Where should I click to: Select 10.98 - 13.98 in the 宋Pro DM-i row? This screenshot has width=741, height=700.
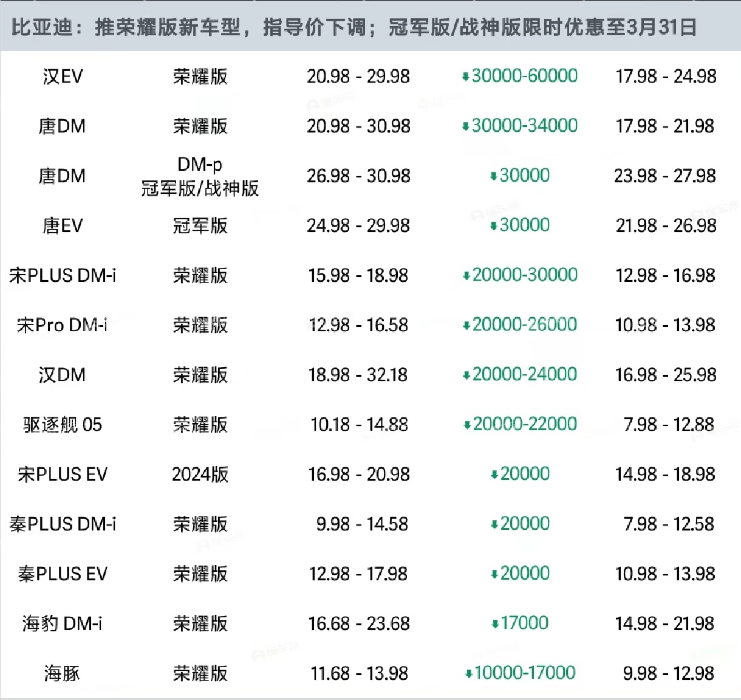666,326
